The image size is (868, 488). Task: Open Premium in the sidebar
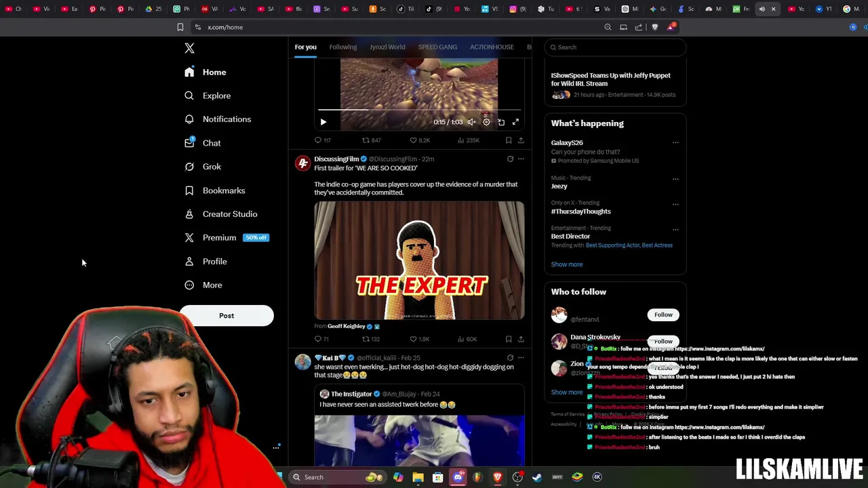pos(226,238)
